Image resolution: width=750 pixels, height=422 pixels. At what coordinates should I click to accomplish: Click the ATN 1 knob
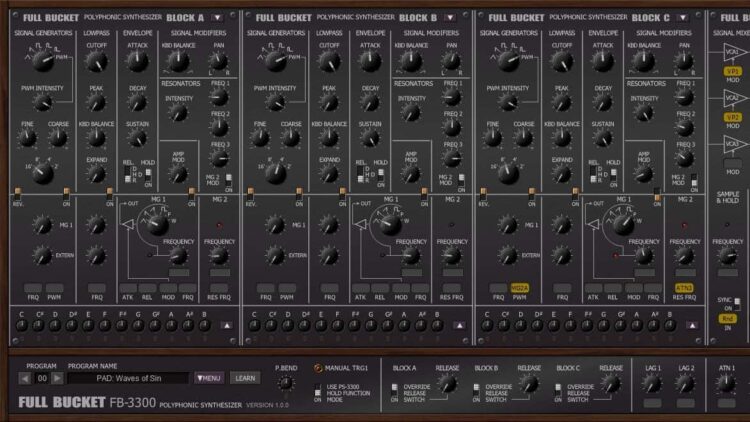(726, 383)
